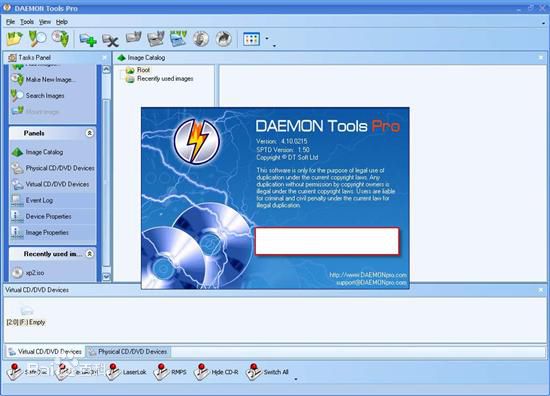Click Make New Image task
Screen dimensions: 550x396
[x=43, y=80]
